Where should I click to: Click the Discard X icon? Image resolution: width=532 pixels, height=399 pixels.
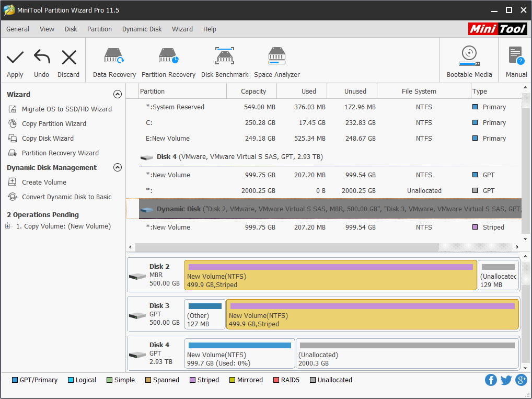(69, 57)
